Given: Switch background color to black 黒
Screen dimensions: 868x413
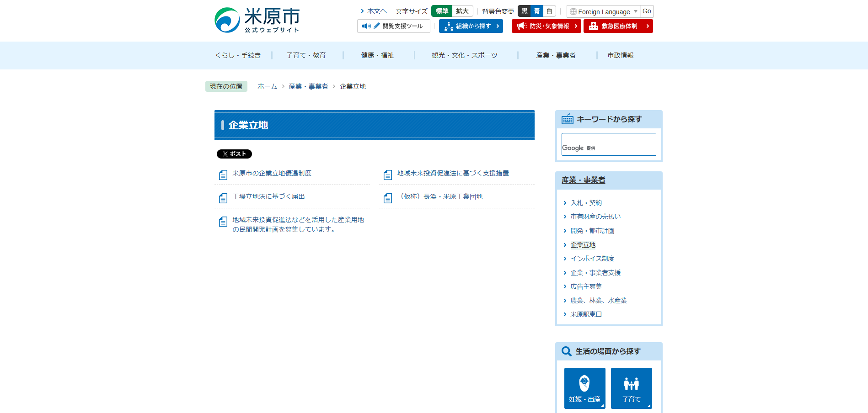Looking at the screenshot, I should point(524,11).
